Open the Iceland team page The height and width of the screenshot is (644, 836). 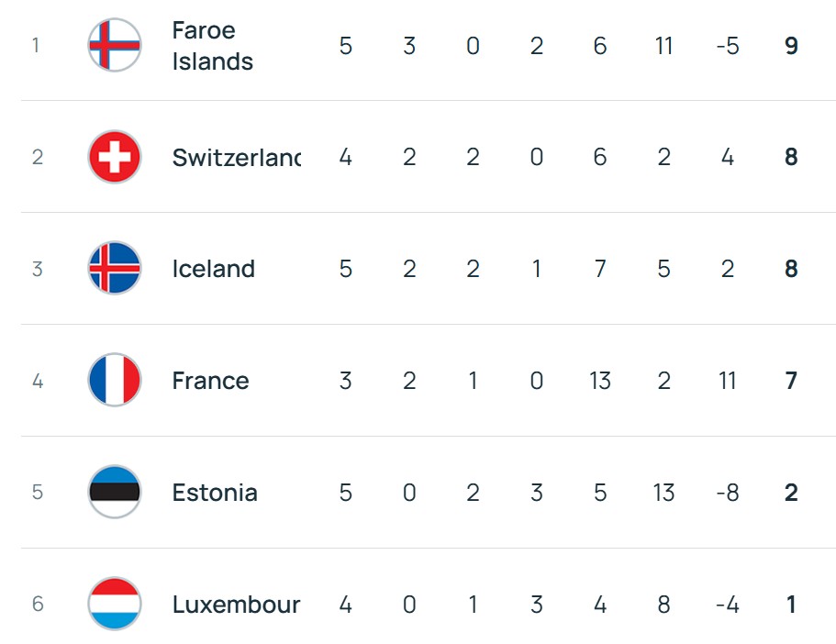(x=213, y=269)
